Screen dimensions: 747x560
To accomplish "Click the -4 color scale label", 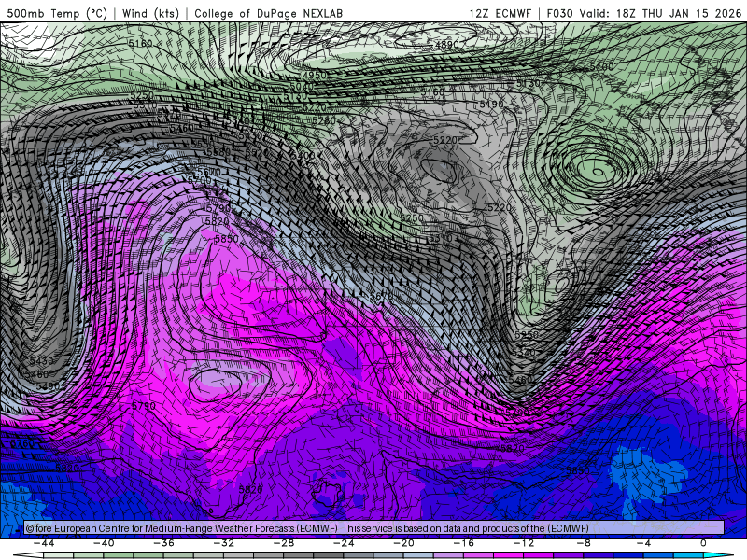I will pos(644,543).
